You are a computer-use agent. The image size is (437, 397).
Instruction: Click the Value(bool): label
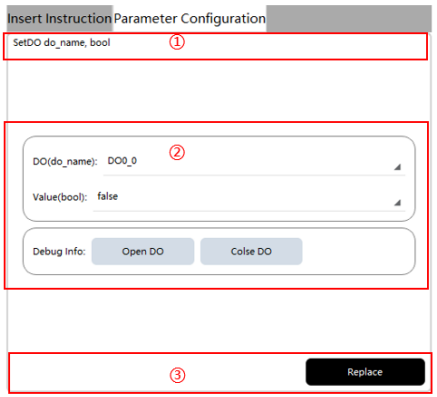(x=60, y=197)
